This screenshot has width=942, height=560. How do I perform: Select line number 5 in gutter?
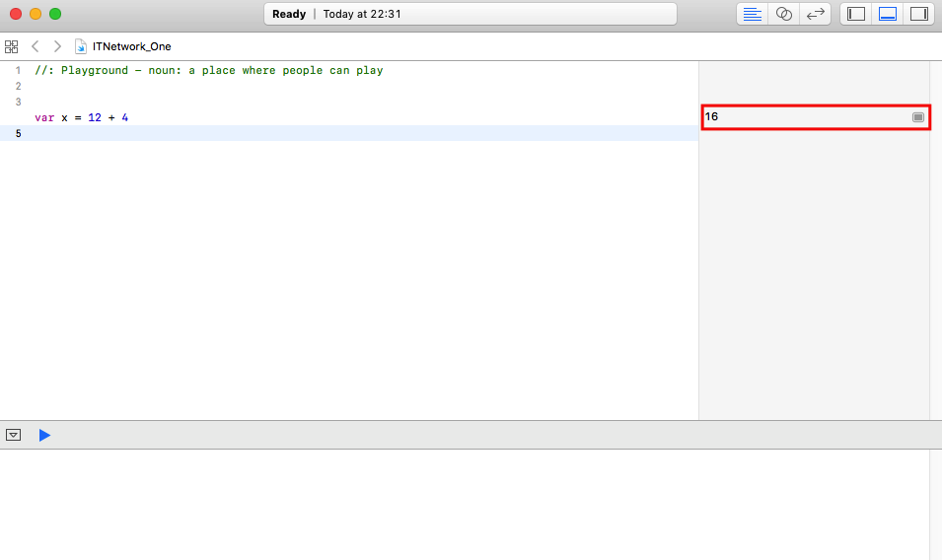(18, 133)
